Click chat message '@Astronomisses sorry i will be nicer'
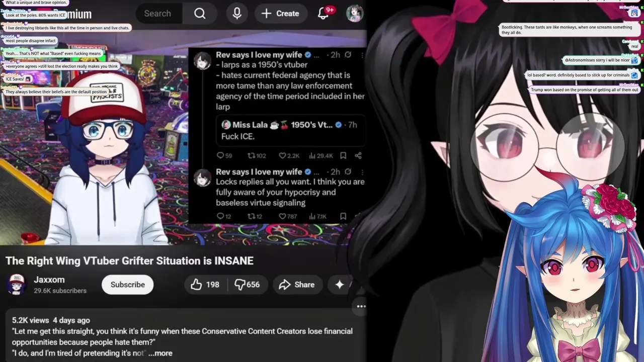This screenshot has width=644, height=362. tap(600, 60)
